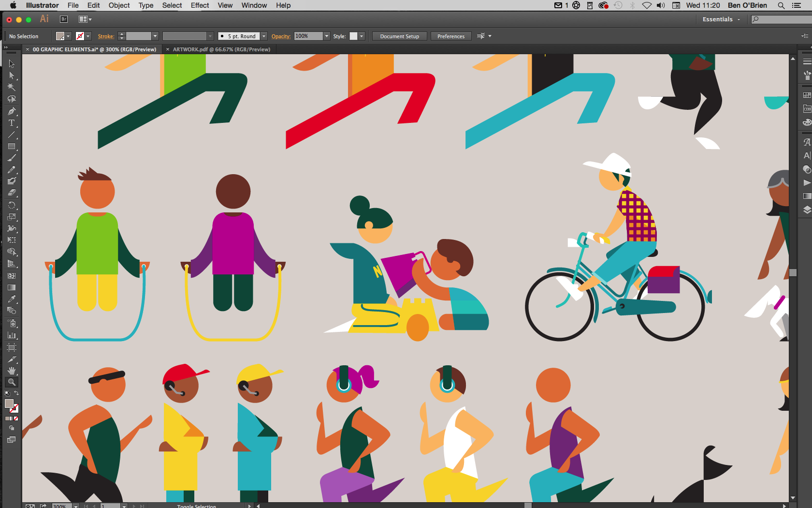Open the Effect menu

[x=200, y=5]
